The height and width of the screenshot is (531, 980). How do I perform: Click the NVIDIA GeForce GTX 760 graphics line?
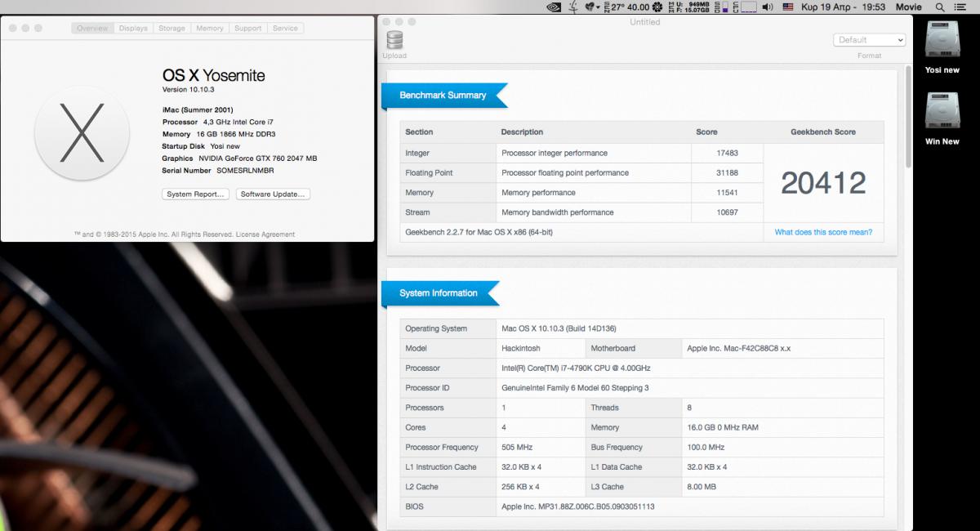(x=240, y=158)
